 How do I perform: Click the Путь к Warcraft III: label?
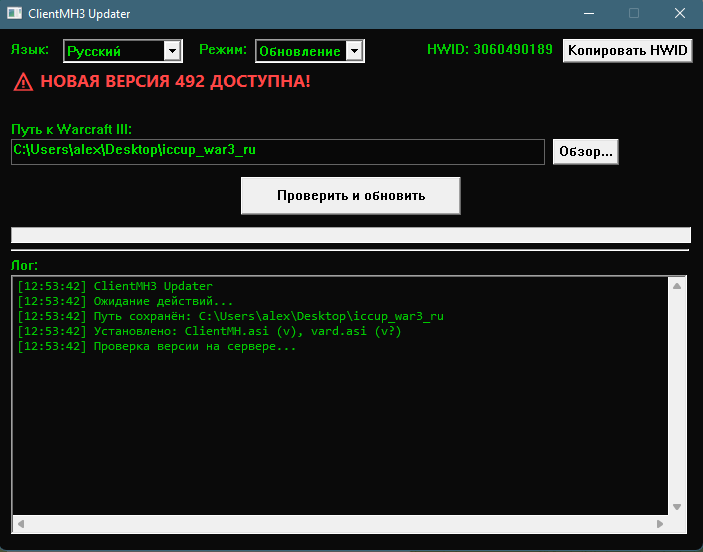tap(72, 130)
